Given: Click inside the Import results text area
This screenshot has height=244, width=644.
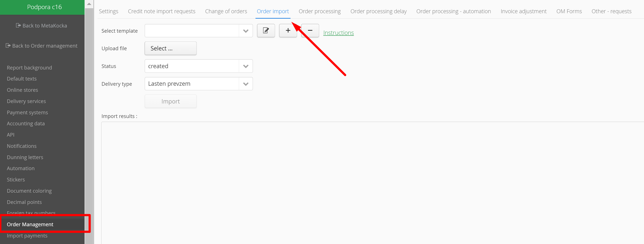Looking at the screenshot, I should [x=350, y=180].
